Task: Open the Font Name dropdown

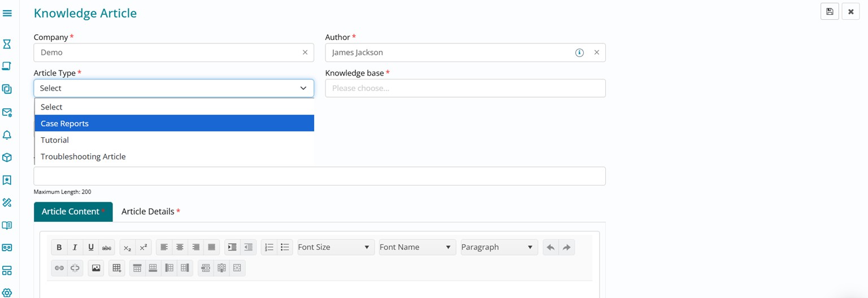Action: 417,247
